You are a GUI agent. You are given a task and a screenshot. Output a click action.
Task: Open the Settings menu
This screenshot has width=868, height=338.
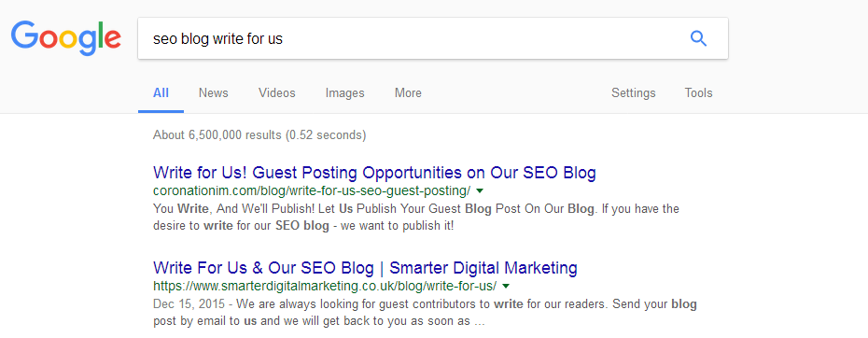(634, 93)
